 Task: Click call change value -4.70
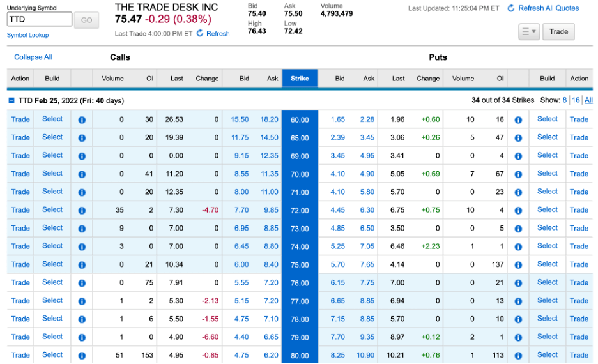pos(210,210)
